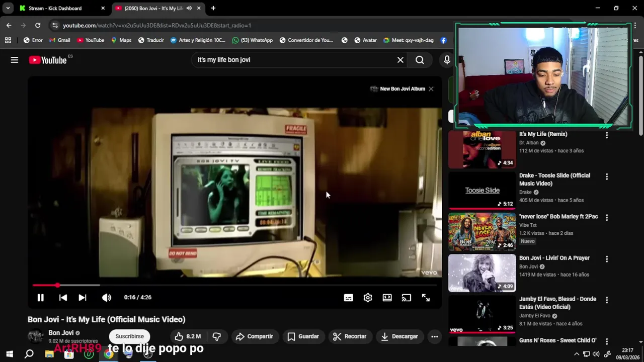Image resolution: width=644 pixels, height=362 pixels.
Task: Open the Gmail bookmark
Action: point(60,40)
